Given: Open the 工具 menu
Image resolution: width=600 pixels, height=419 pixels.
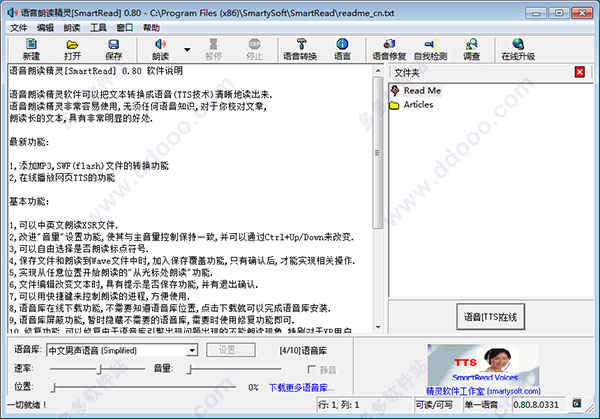Looking at the screenshot, I should coord(98,28).
